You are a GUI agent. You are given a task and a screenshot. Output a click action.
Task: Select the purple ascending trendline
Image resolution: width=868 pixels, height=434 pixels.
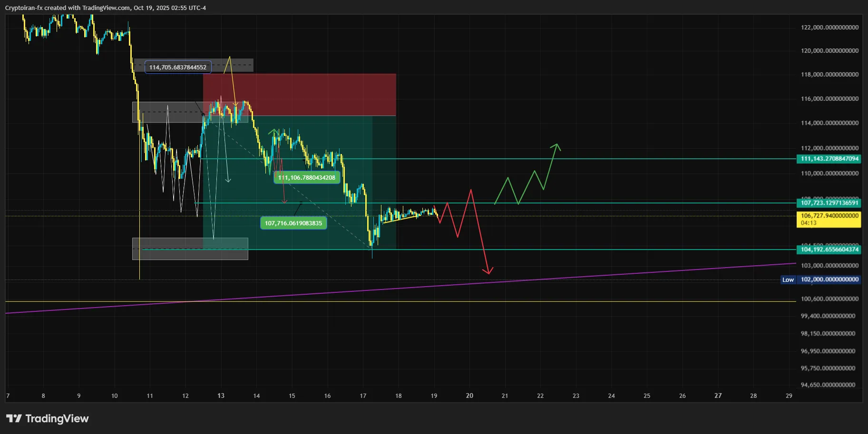618,274
